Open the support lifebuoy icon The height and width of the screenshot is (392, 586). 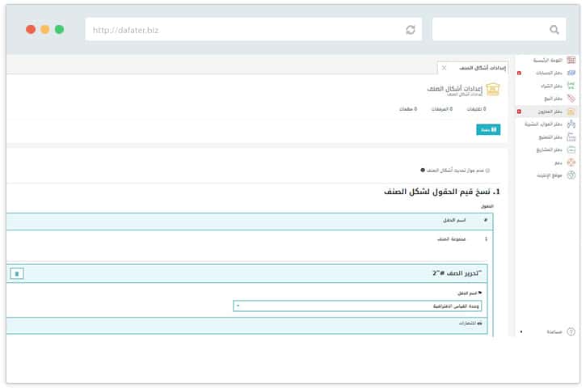click(571, 162)
